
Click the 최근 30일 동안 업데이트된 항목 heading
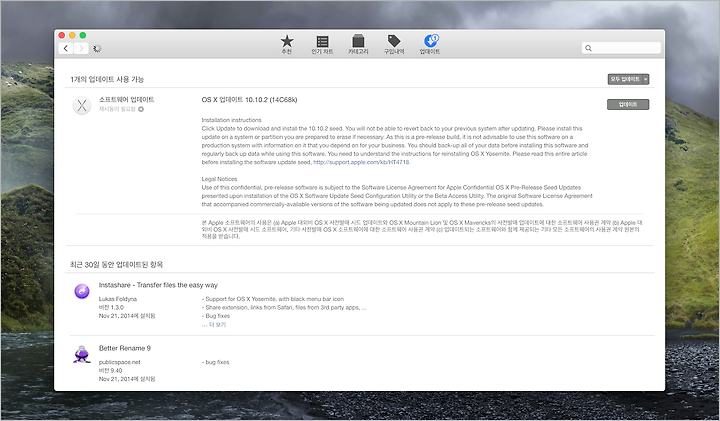(x=117, y=264)
